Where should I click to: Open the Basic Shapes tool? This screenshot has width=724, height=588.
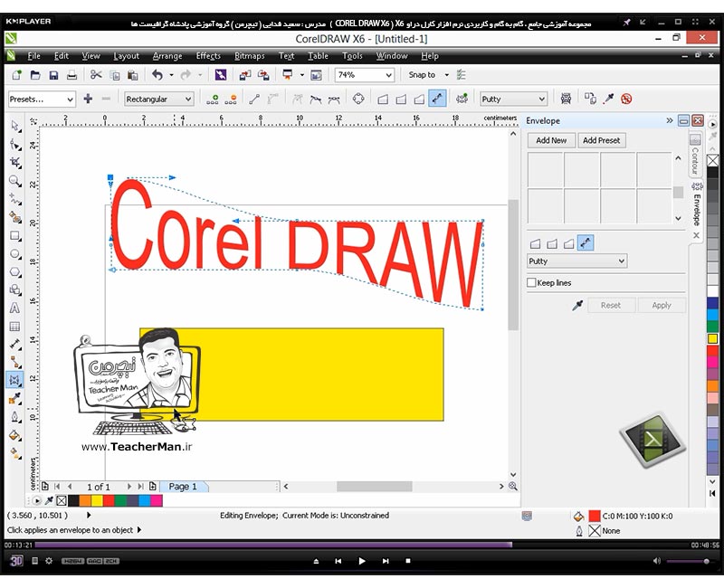[14, 289]
